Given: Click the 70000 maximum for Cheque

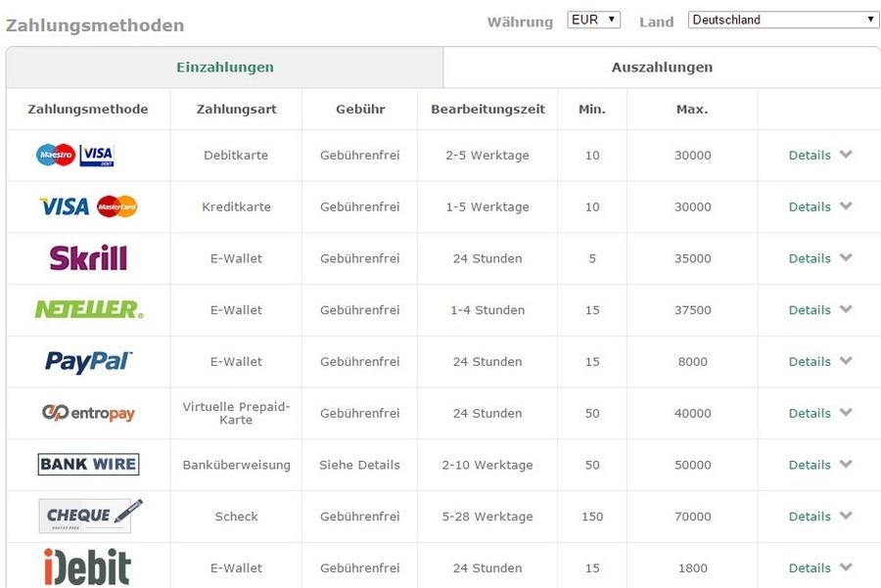Looking at the screenshot, I should coord(693,517).
